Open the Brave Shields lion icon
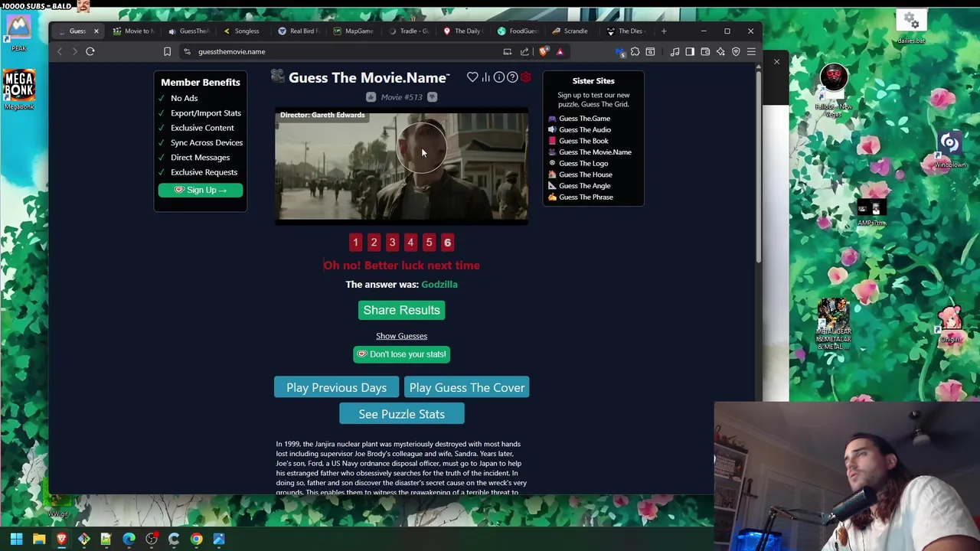980x551 pixels. (544, 51)
